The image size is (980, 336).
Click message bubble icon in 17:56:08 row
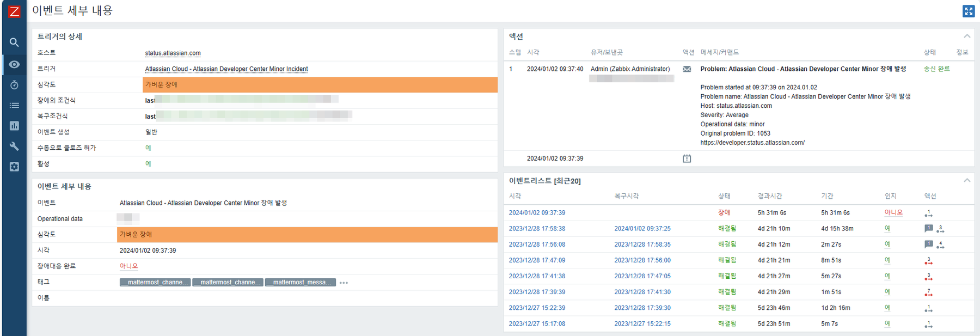coord(928,245)
